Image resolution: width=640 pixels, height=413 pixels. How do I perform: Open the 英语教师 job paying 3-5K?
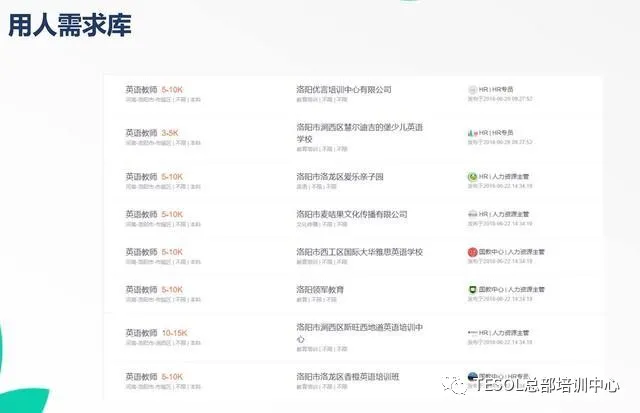tap(141, 133)
